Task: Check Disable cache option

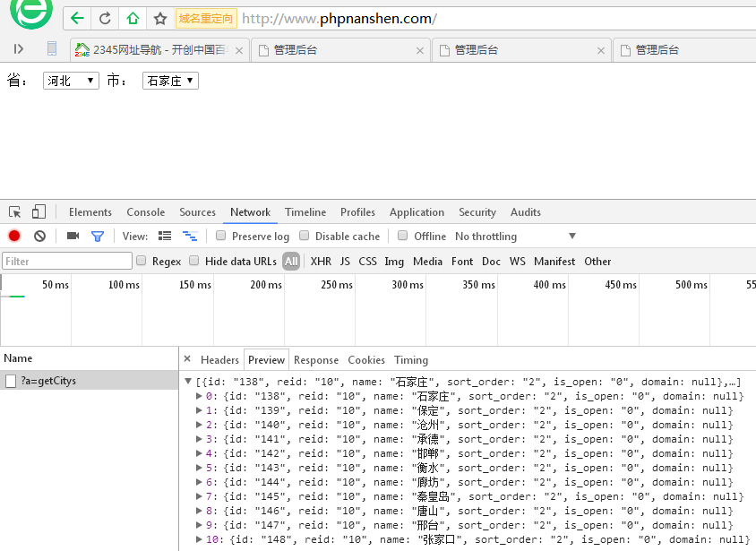Action: coord(305,236)
